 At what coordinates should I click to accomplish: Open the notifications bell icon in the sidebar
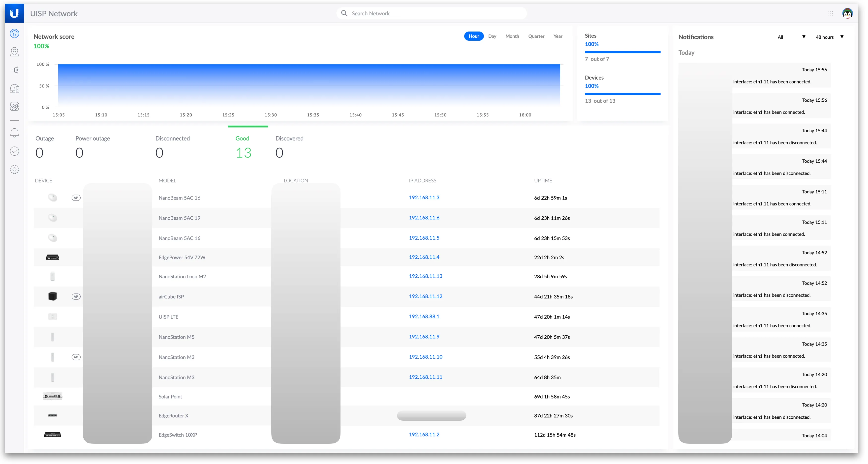pos(14,133)
